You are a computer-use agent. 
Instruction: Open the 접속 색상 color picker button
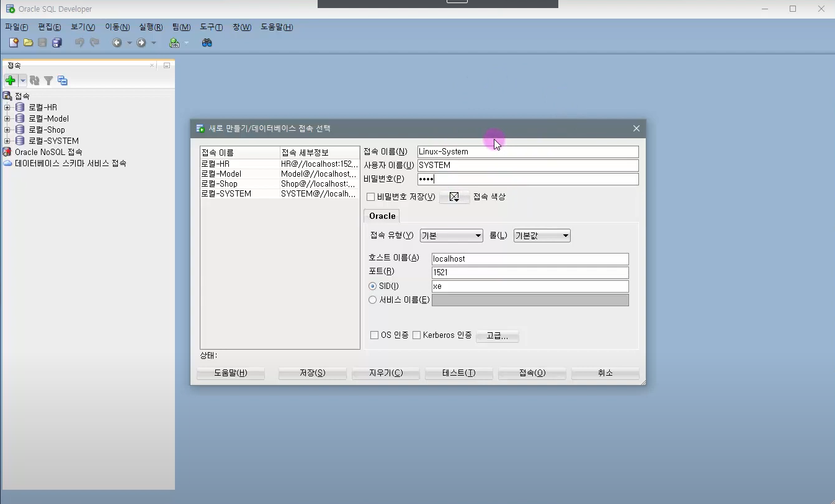click(454, 197)
